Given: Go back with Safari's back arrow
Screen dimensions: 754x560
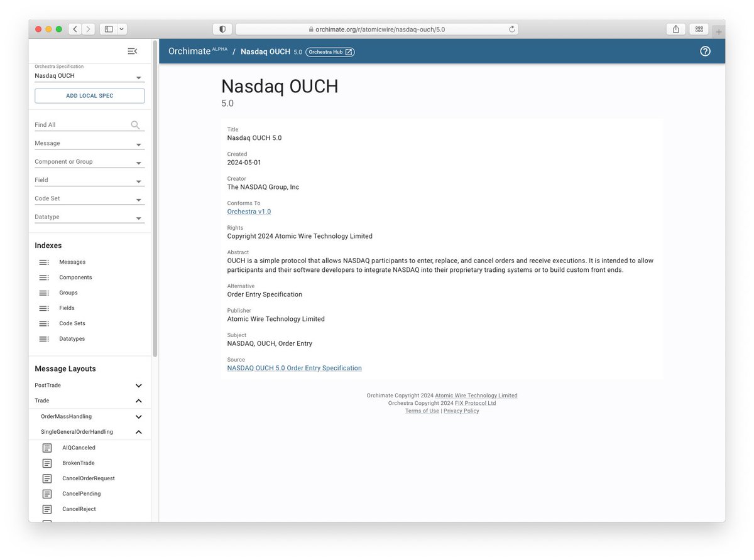Looking at the screenshot, I should [75, 29].
